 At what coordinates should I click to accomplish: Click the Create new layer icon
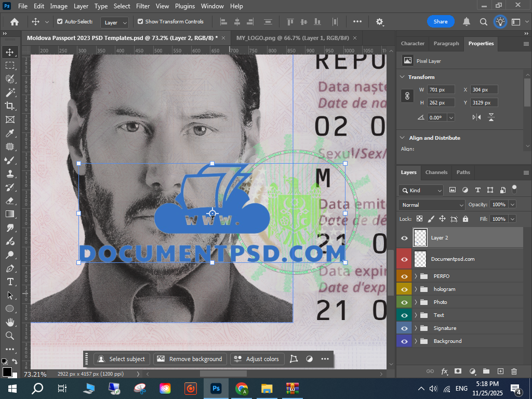click(500, 371)
